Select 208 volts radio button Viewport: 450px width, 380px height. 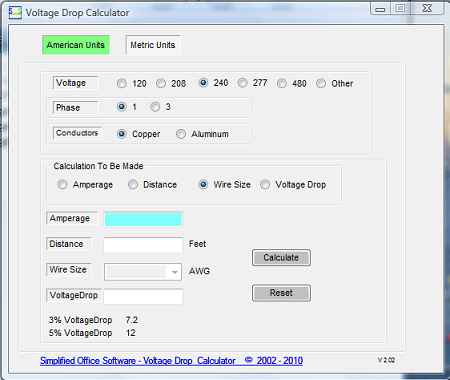(161, 83)
